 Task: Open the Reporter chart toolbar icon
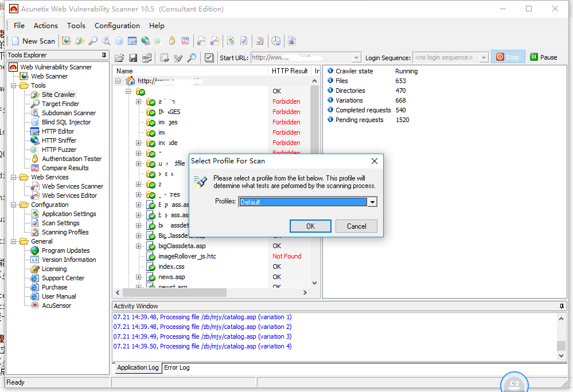coord(291,41)
